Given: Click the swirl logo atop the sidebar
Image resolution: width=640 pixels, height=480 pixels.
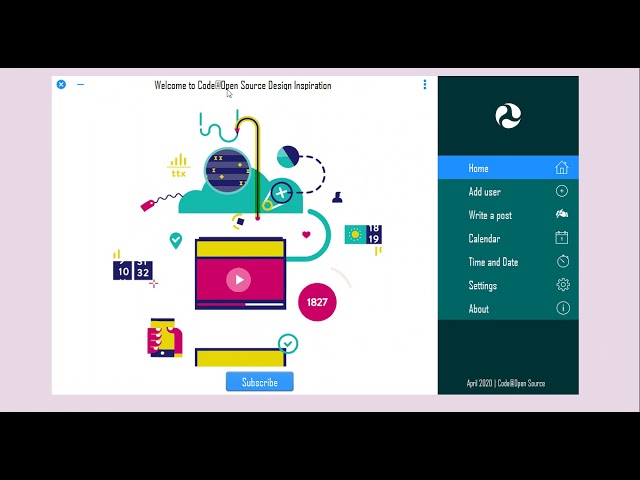Looking at the screenshot, I should (508, 116).
